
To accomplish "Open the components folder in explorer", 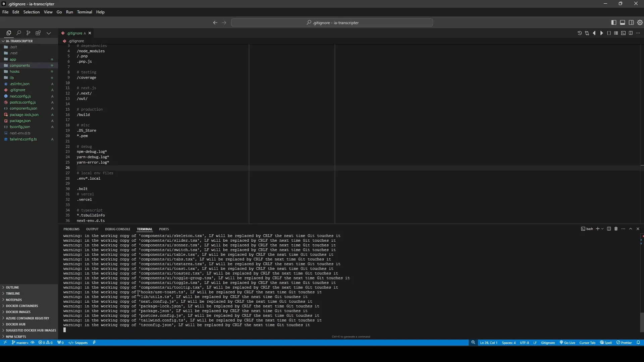I will [x=29, y=66].
